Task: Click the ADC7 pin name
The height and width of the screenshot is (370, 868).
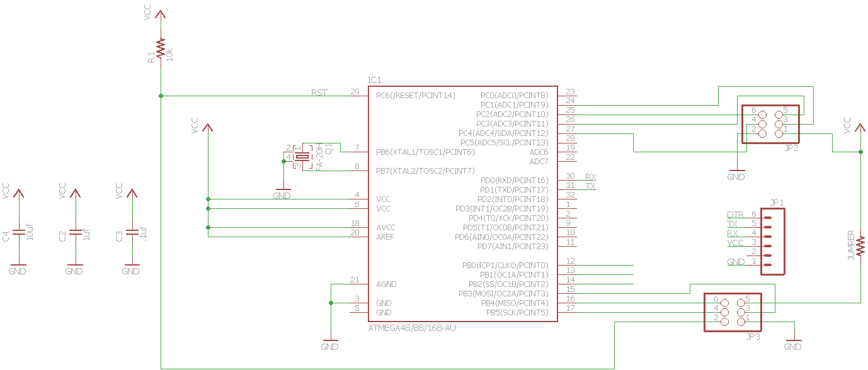Action: pos(539,162)
